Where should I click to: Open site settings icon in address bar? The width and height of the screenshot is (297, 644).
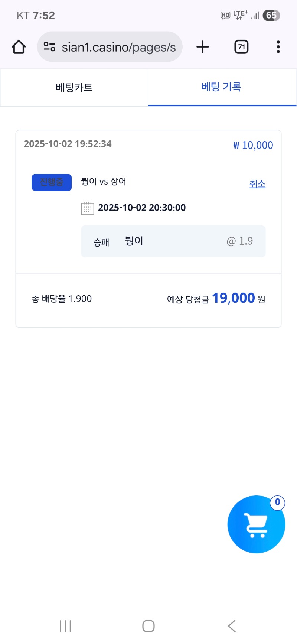tap(49, 47)
